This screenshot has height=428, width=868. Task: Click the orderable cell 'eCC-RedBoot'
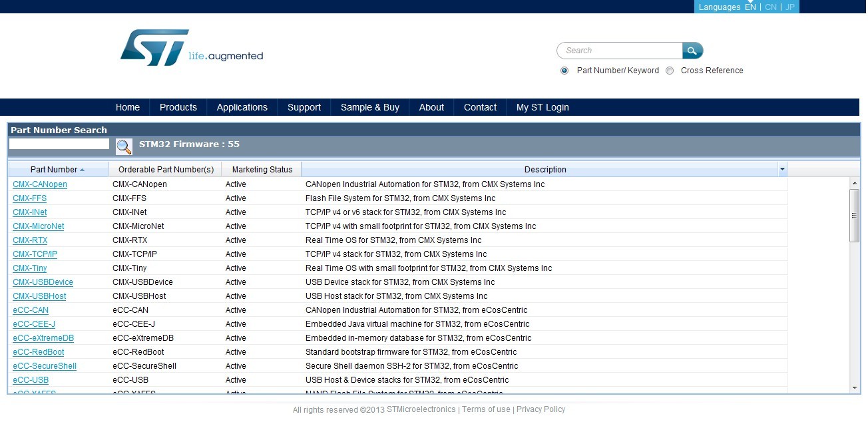(138, 352)
